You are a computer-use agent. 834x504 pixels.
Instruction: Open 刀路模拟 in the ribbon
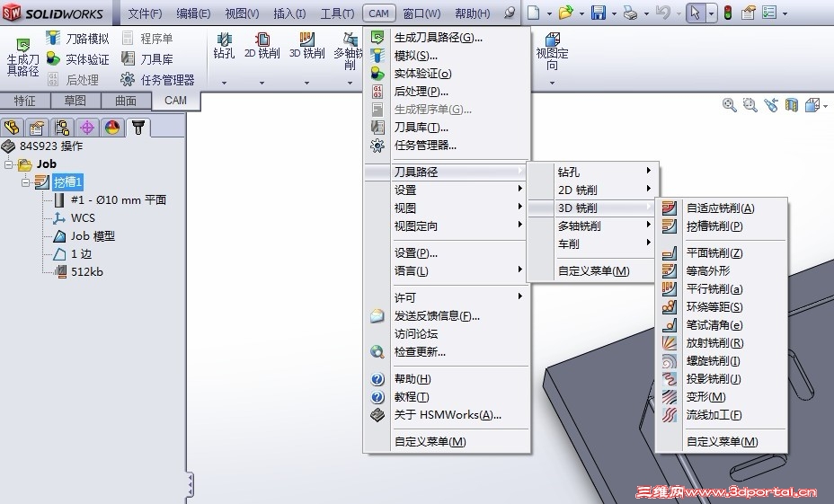tap(77, 39)
